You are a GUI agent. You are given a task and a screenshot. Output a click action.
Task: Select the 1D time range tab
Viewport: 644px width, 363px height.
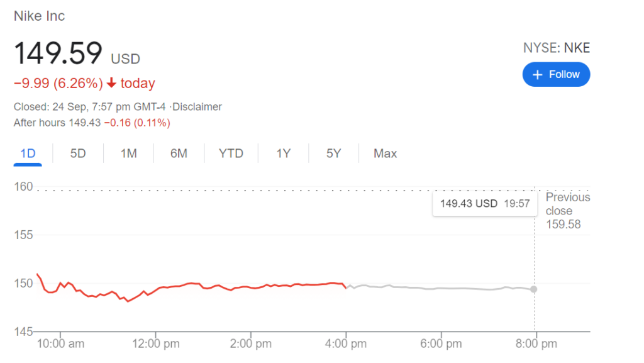tap(28, 154)
